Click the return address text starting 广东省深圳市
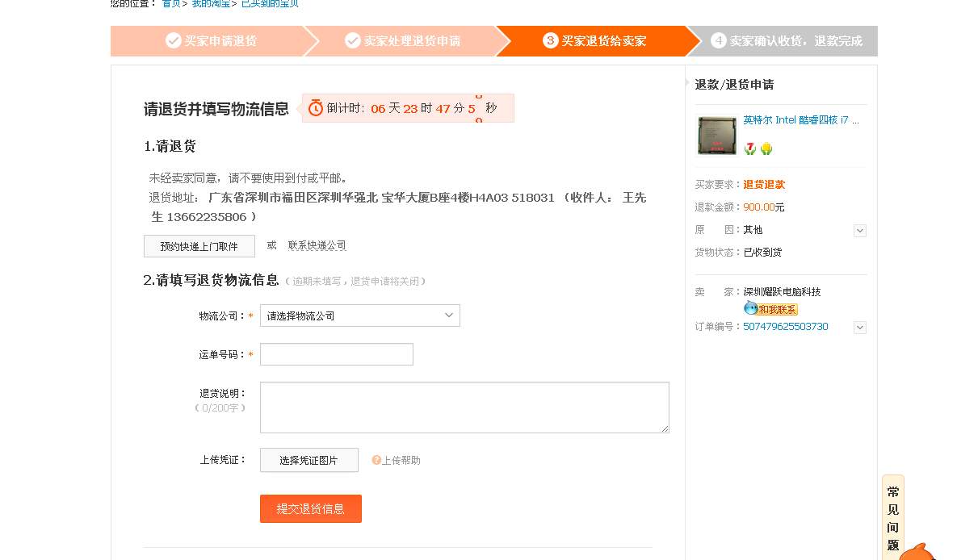This screenshot has width=978, height=560. 399,207
